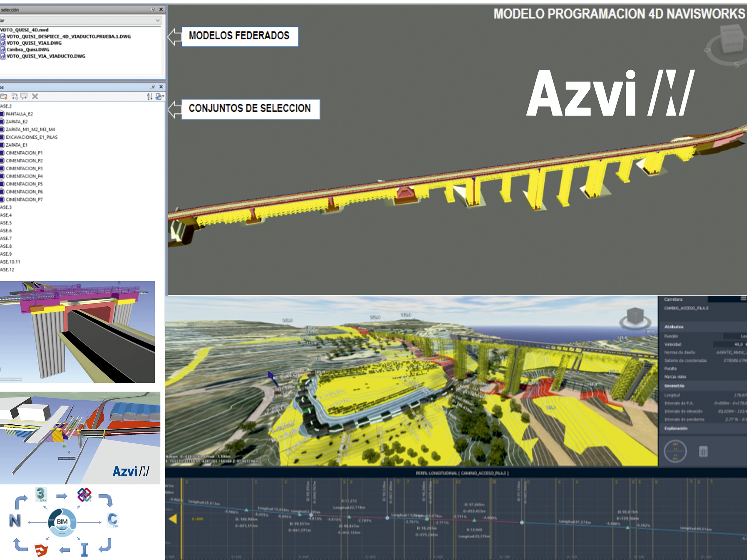The image size is (747, 560).
Task: Click the PANTALLA_E2 selection set icon
Action: (x=2, y=114)
